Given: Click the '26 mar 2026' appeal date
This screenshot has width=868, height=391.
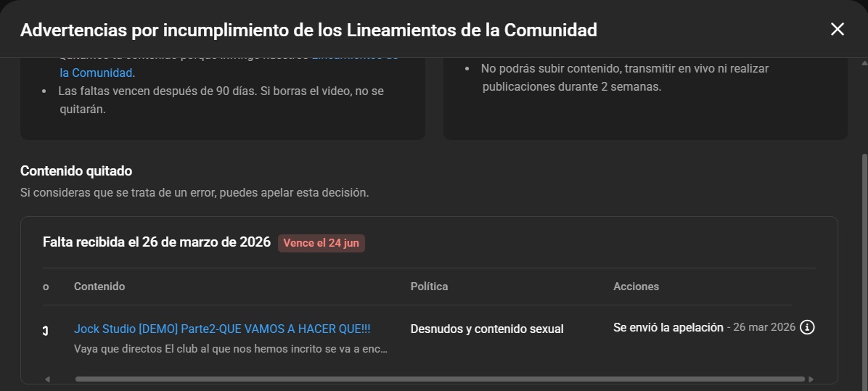Looking at the screenshot, I should click(764, 327).
